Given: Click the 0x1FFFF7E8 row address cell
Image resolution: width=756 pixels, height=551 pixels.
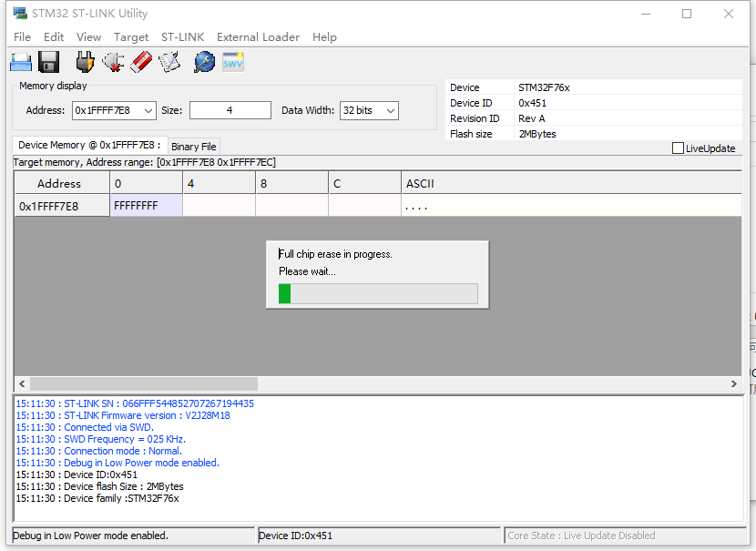Looking at the screenshot, I should [x=62, y=206].
